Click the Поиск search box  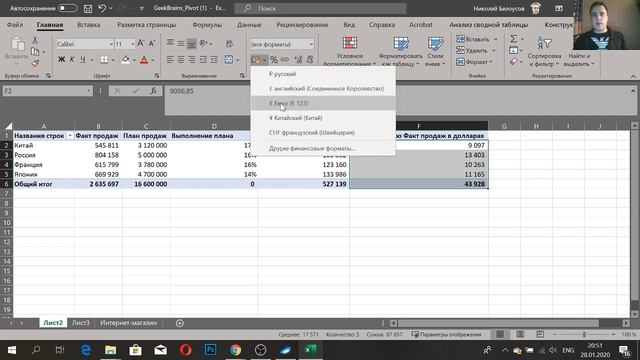pyautogui.click(x=321, y=8)
